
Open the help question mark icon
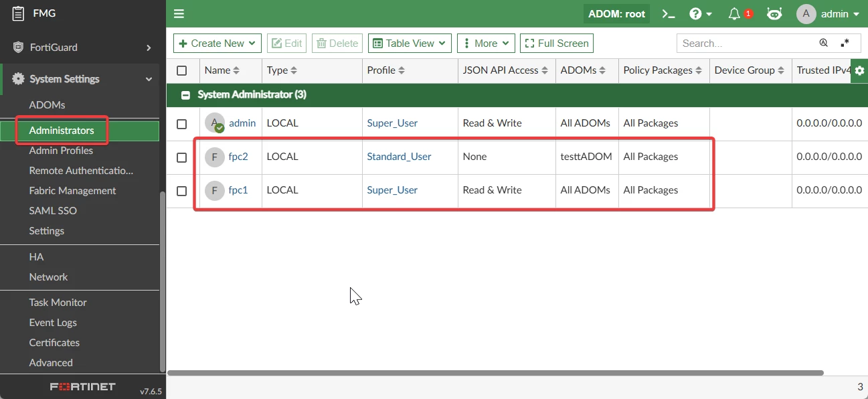(x=695, y=13)
